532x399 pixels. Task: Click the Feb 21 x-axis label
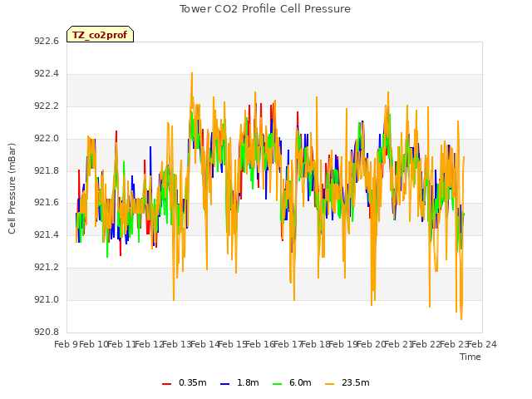[398, 344]
